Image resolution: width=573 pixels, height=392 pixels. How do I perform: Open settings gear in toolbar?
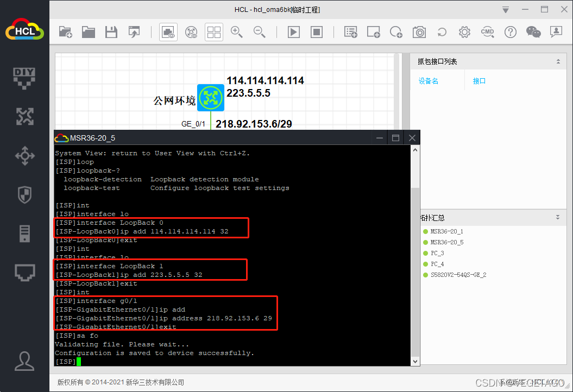click(x=464, y=32)
